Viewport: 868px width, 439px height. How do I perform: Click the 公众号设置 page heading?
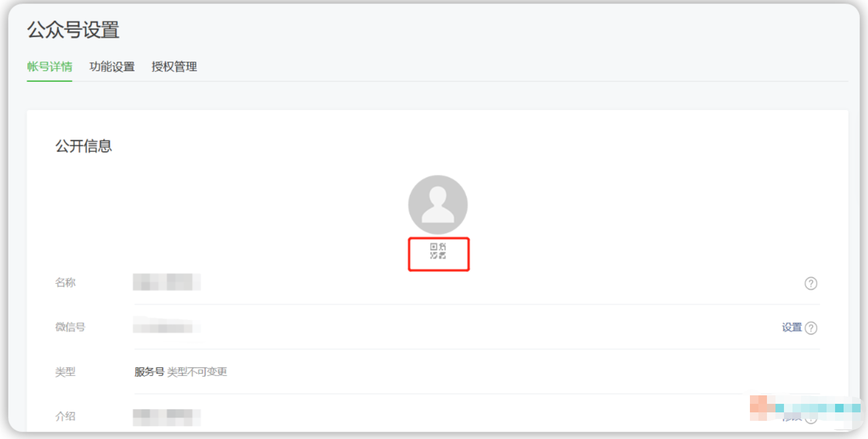[x=73, y=30]
